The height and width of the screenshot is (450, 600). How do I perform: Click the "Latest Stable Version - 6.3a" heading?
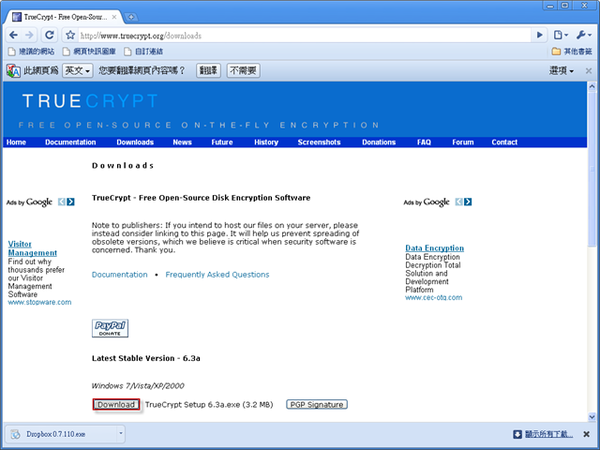[146, 359]
